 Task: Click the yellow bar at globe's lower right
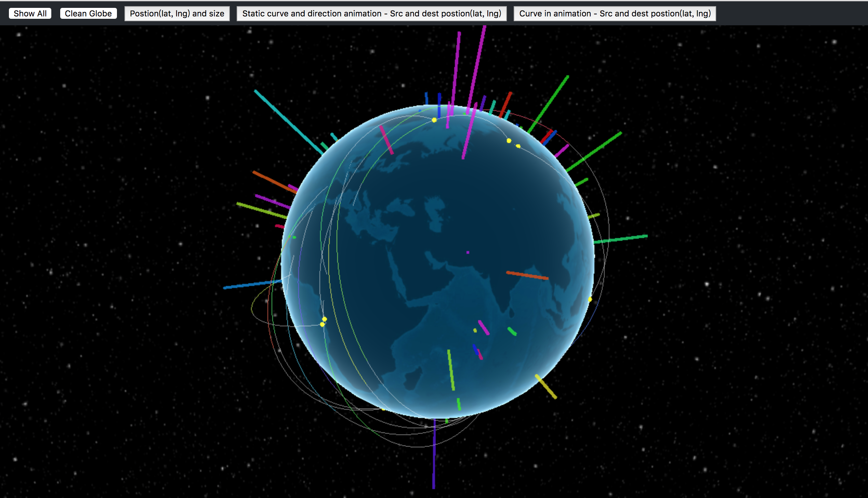[546, 386]
